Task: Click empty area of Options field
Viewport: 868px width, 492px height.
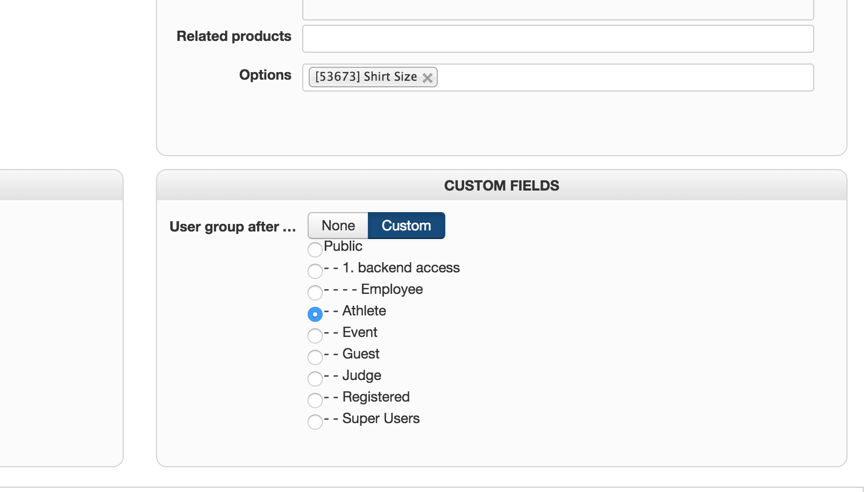Action: (x=624, y=78)
